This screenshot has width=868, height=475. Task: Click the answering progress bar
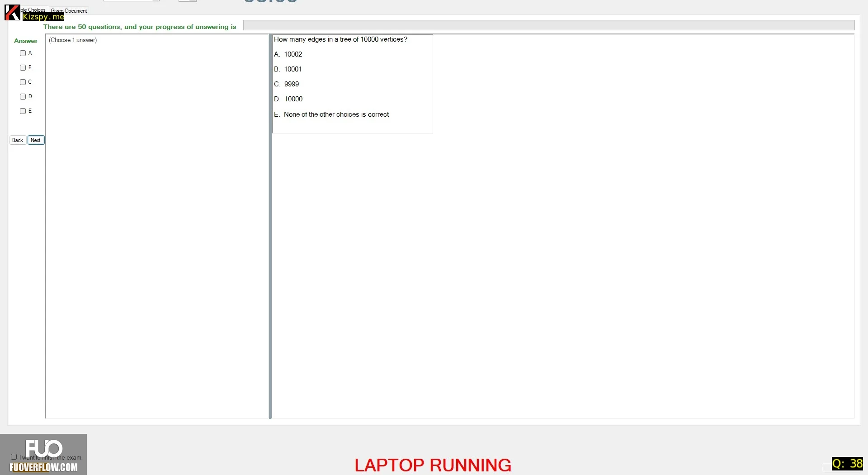point(549,25)
